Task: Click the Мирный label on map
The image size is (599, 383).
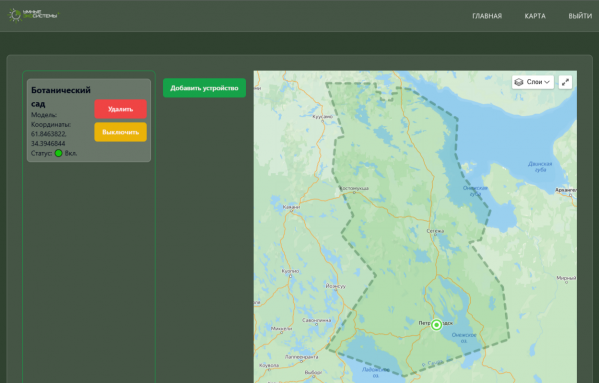Action: (x=566, y=278)
